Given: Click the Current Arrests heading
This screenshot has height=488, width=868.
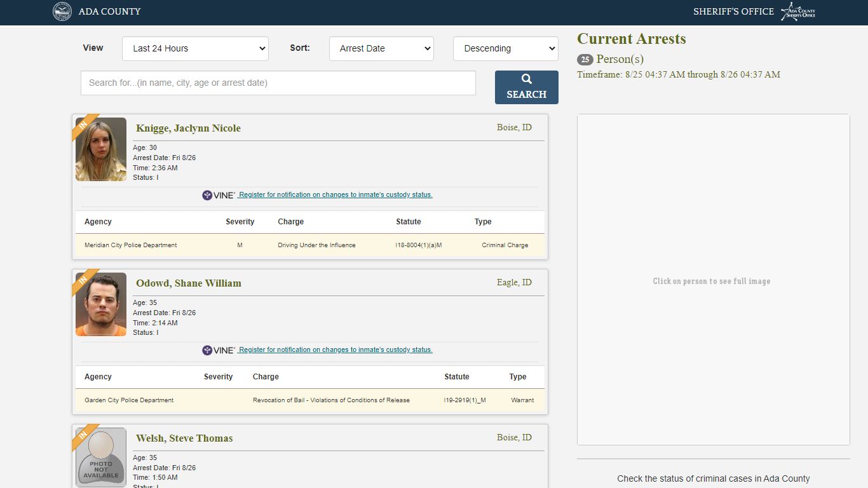Looking at the screenshot, I should click(632, 39).
